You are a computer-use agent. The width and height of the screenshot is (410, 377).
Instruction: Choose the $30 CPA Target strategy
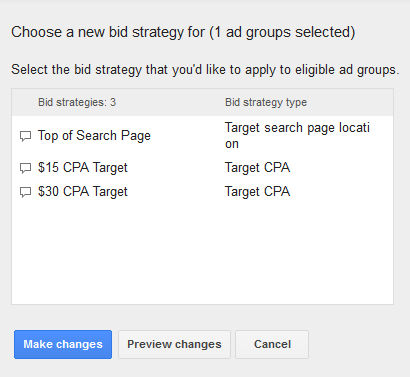coord(83,192)
